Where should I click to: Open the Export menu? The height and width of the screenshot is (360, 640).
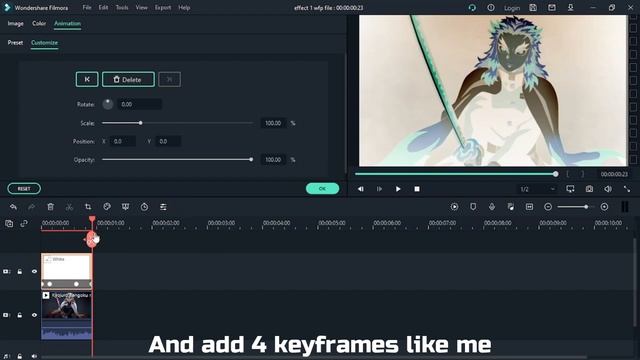[163, 7]
